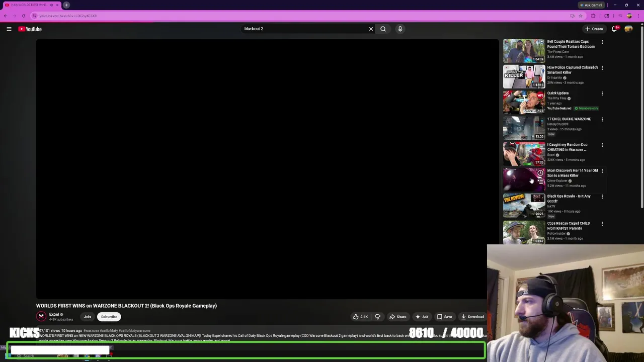Go to the YouTube home logo
This screenshot has height=362, width=644.
(30, 29)
